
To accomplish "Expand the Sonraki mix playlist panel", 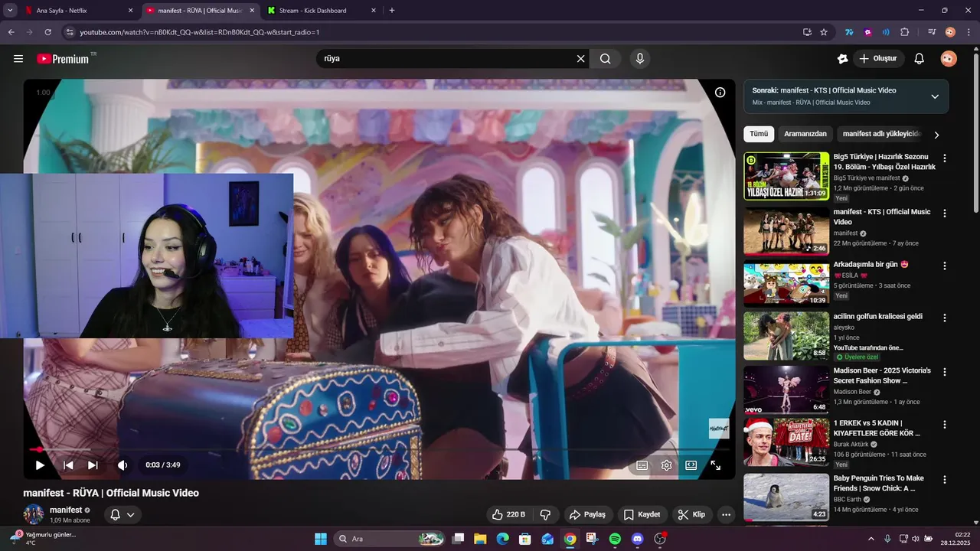I will point(935,96).
